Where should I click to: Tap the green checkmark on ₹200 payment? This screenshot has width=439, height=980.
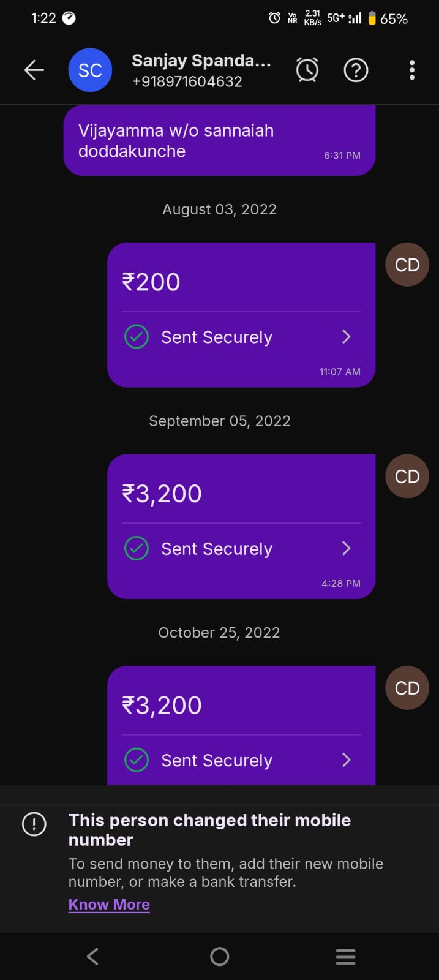pos(137,337)
